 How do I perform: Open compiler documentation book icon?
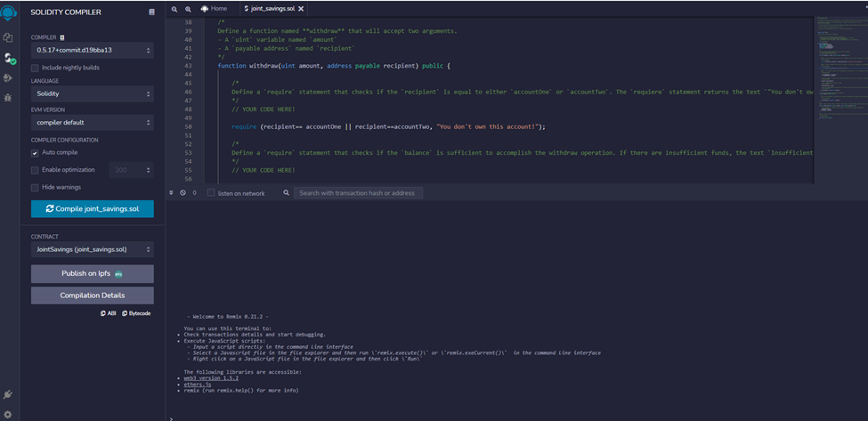coord(151,12)
